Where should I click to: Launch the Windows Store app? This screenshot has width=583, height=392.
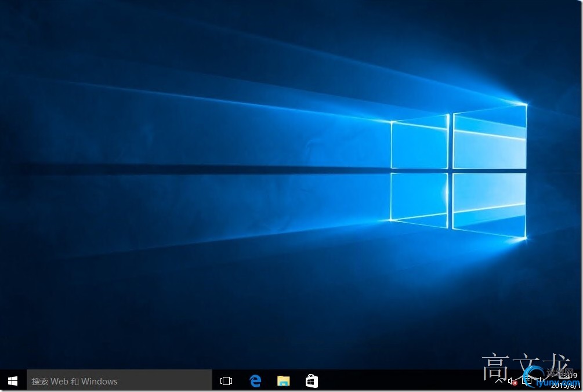(312, 381)
